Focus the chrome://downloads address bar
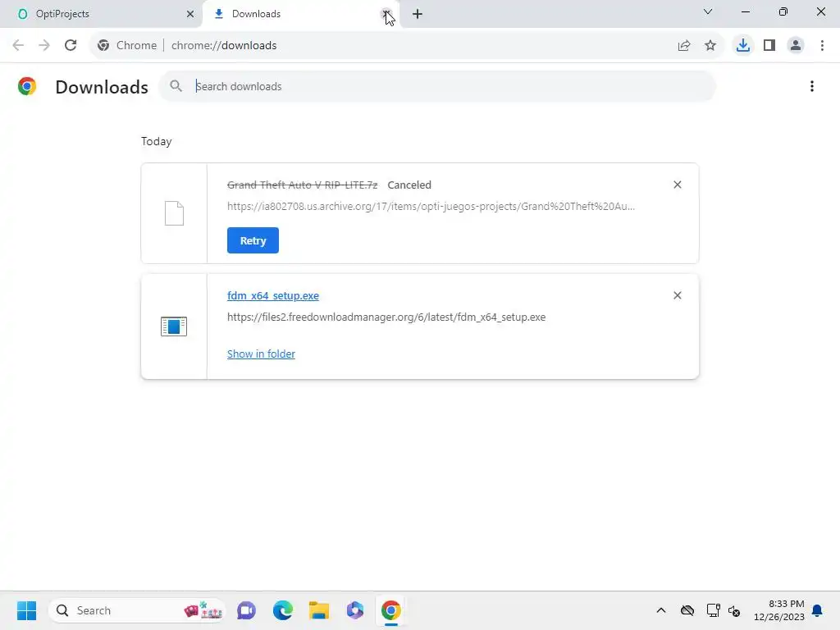 224,46
